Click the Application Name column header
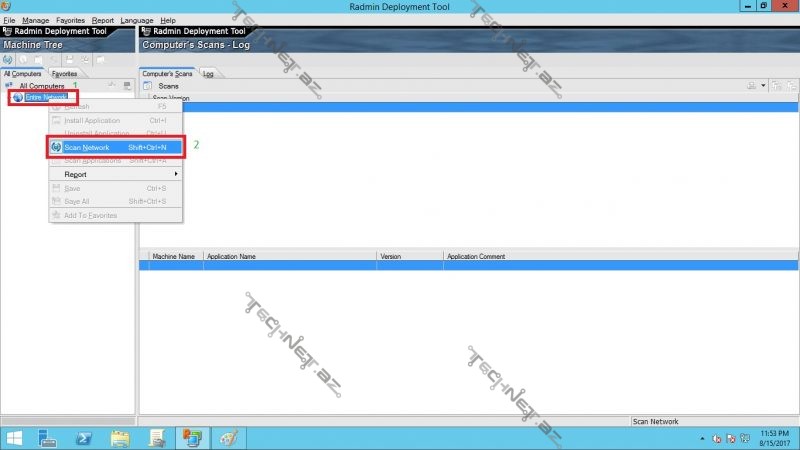This screenshot has height=450, width=800. (290, 256)
